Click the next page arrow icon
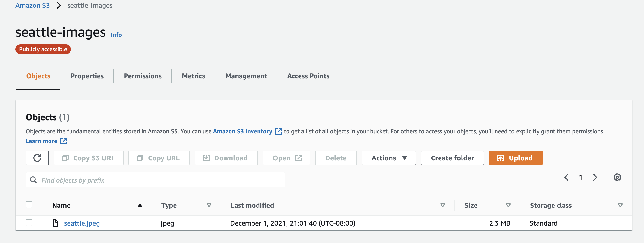 [x=595, y=177]
